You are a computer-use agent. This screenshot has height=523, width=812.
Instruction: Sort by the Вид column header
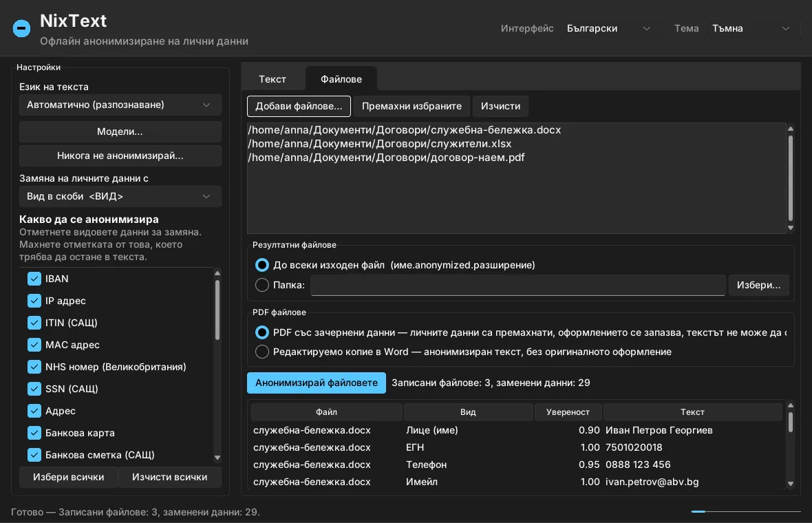[468, 412]
